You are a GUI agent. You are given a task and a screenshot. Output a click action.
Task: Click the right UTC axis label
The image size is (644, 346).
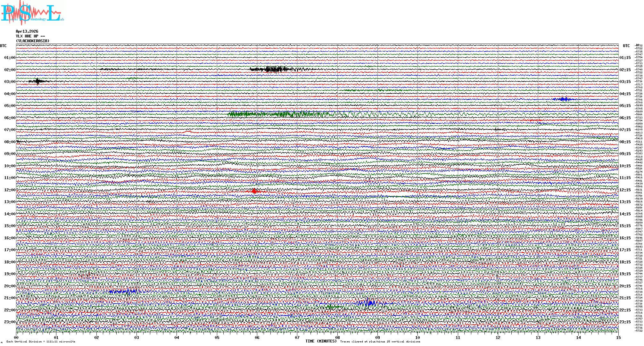[x=626, y=46]
